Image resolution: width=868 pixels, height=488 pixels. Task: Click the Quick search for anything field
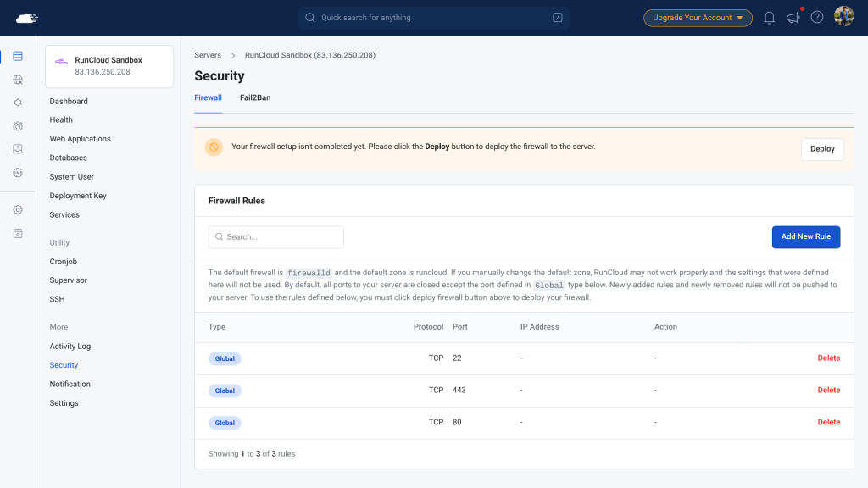point(433,18)
